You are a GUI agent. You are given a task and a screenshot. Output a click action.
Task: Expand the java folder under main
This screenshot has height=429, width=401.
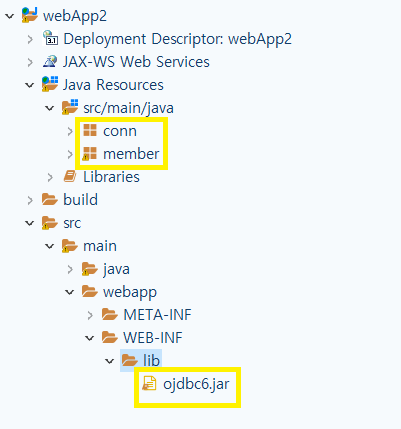[x=70, y=269]
